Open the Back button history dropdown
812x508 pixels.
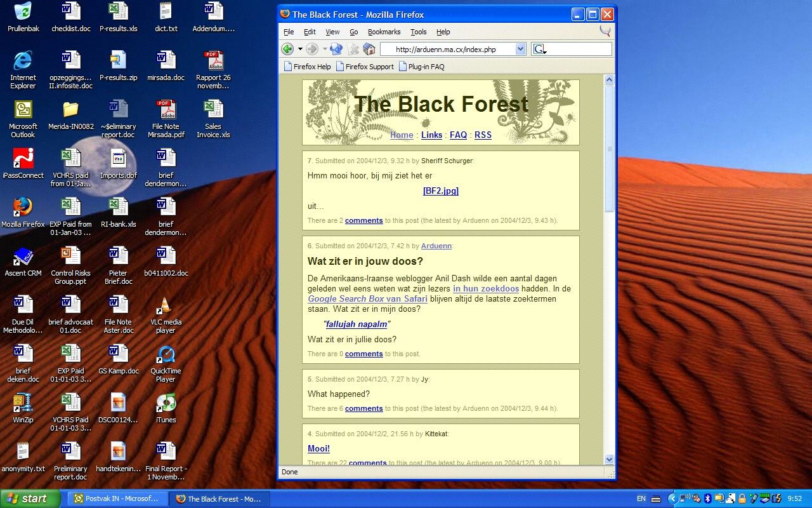coord(300,49)
